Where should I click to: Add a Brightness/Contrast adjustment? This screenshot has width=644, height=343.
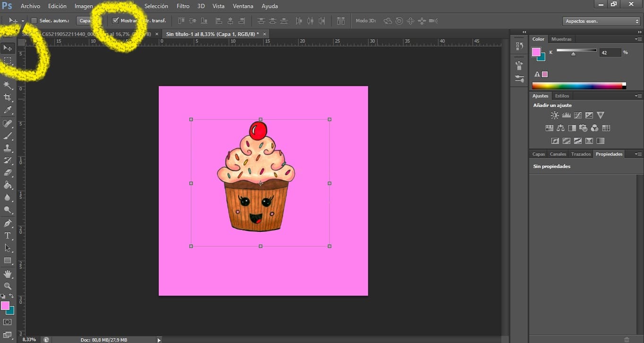pos(554,115)
